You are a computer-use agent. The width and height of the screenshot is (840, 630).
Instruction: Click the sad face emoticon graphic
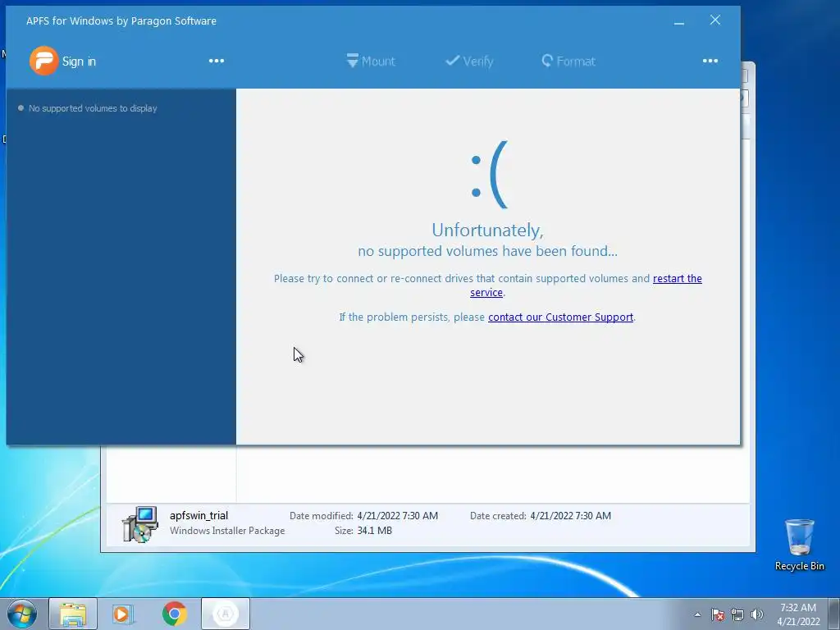point(489,175)
